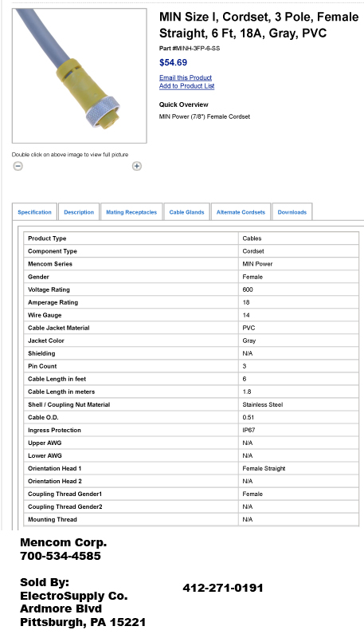Click the Ingress Protection row label

point(54,430)
